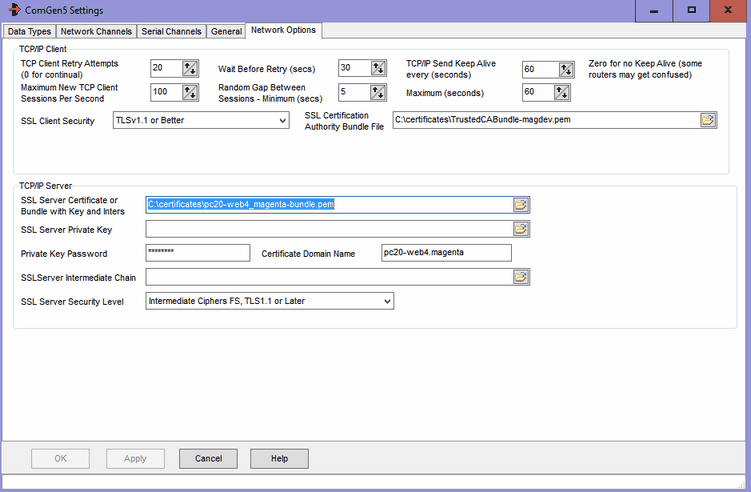
Task: Browse for SSLServer Intermediate Chain file
Action: 521,277
